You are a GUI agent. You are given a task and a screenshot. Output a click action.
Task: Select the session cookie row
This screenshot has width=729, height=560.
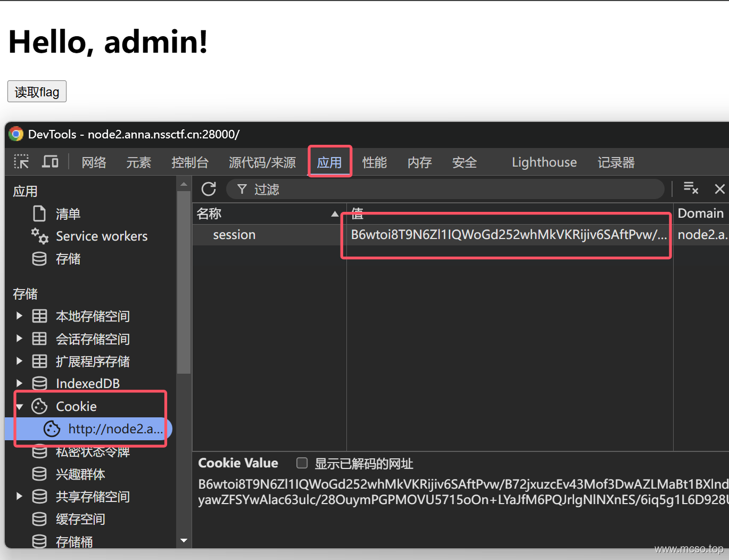[234, 235]
